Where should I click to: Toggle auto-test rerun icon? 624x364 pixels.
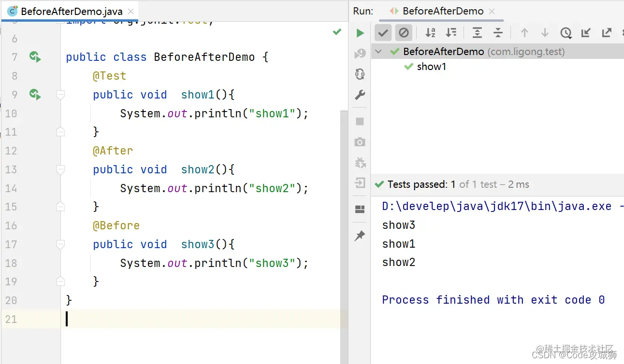tap(360, 74)
